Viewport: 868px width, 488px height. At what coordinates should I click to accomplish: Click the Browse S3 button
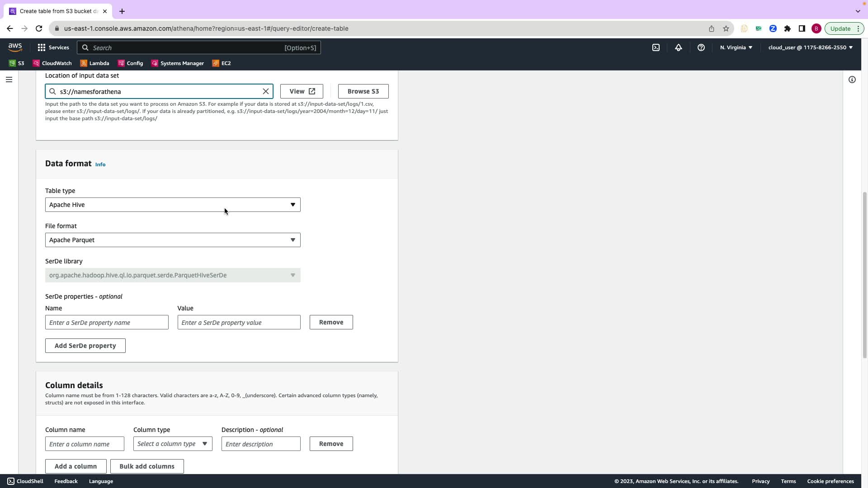pyautogui.click(x=363, y=91)
